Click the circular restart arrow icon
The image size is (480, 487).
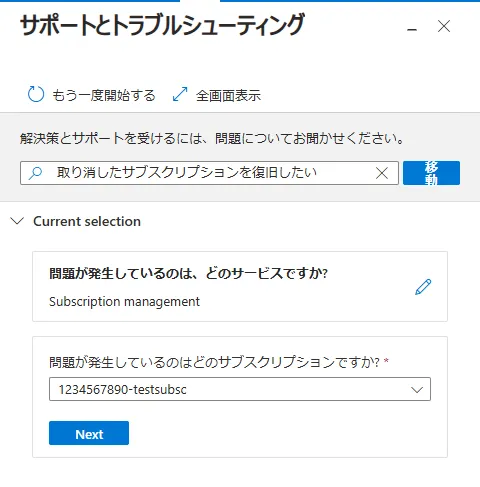pos(36,94)
